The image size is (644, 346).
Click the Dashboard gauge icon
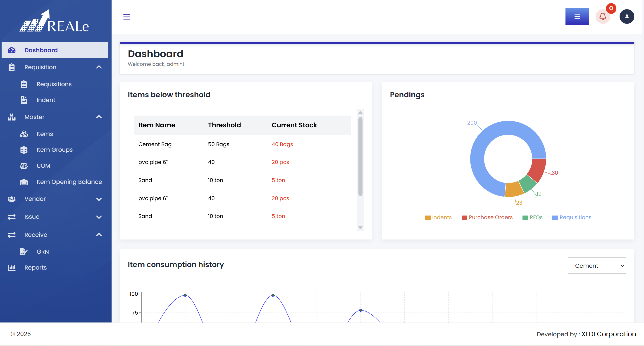coord(12,50)
